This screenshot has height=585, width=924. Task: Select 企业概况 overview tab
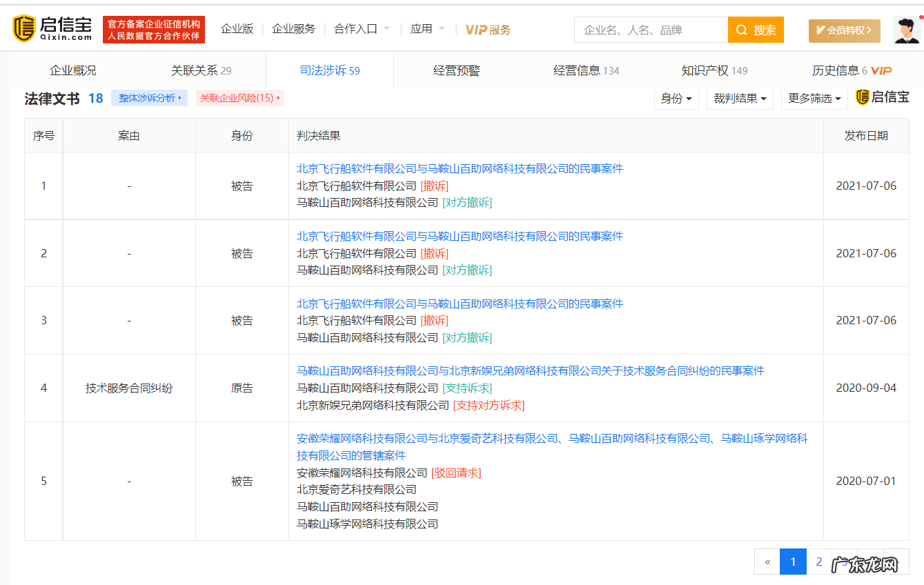[x=73, y=70]
